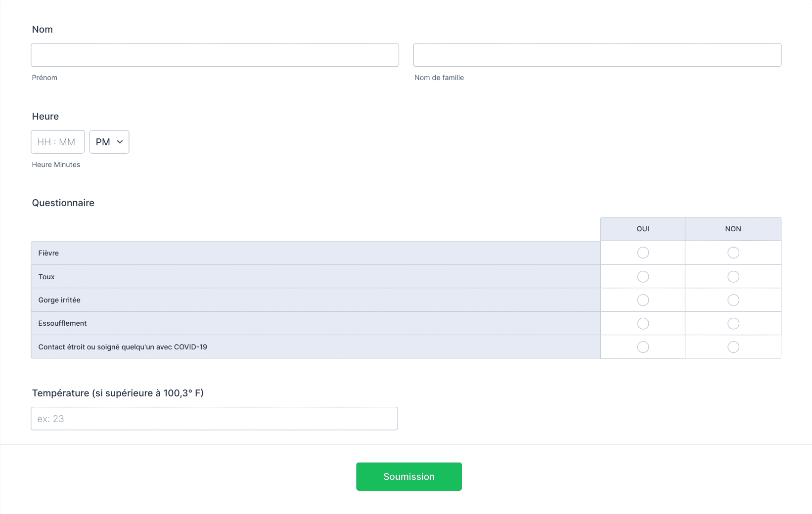This screenshot has height=514, width=812.
Task: Click the Fièvre row label
Action: click(x=48, y=253)
